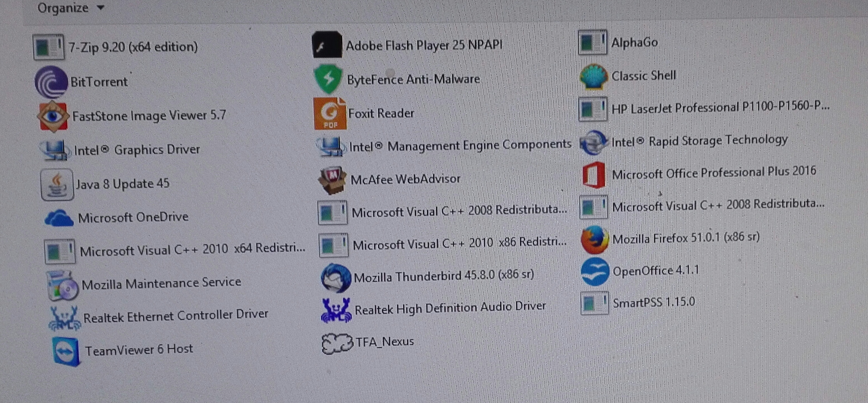Select the Microsoft Office red icon

click(x=594, y=175)
